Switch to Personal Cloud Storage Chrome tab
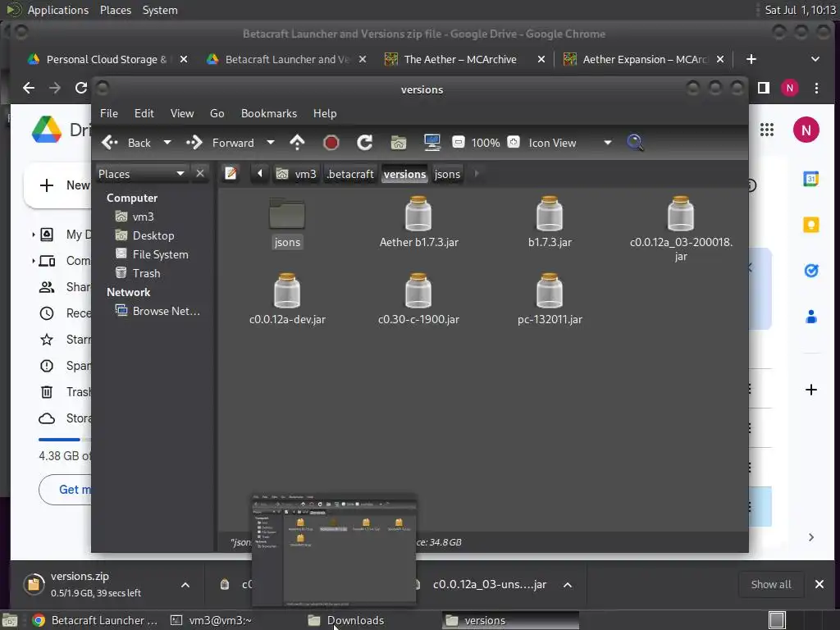 click(106, 59)
